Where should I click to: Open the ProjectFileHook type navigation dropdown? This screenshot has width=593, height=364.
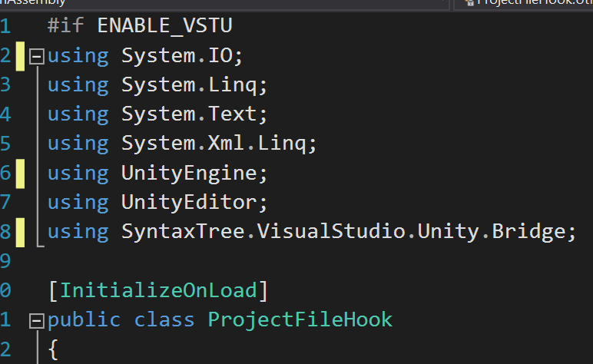[x=524, y=3]
